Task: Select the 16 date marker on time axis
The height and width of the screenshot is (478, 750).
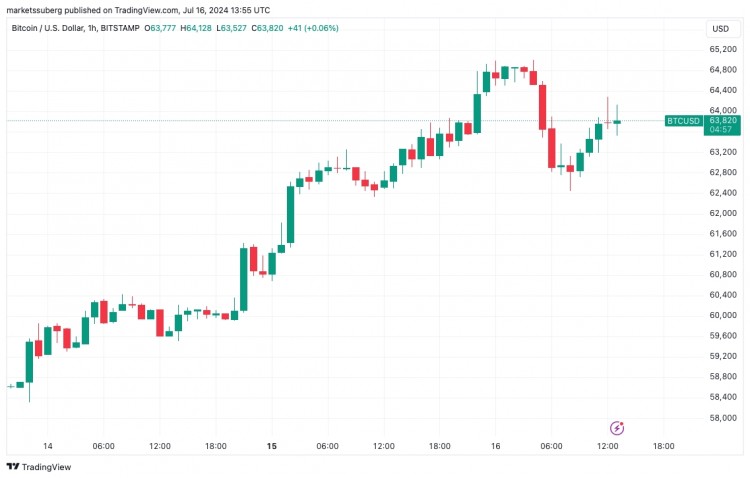Action: [x=496, y=446]
